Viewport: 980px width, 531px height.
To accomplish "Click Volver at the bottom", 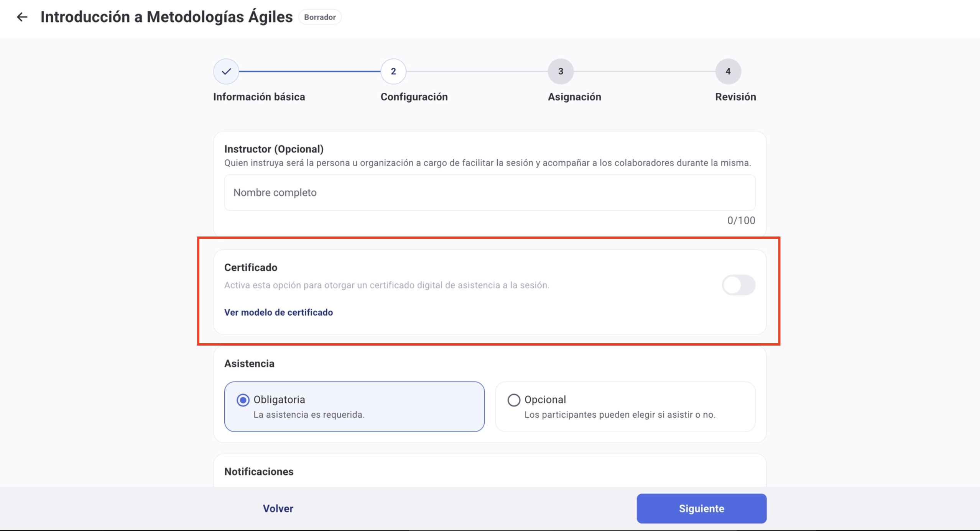I will coord(278,508).
